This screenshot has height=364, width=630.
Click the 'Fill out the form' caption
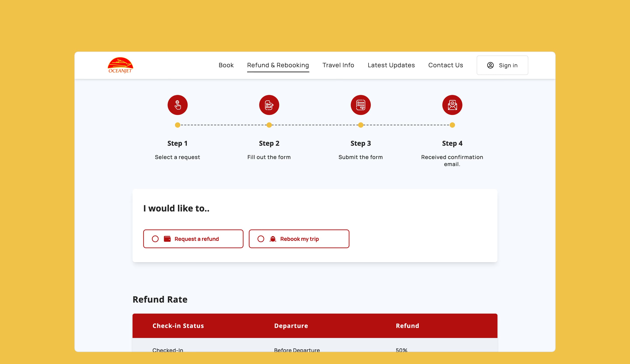[269, 157]
